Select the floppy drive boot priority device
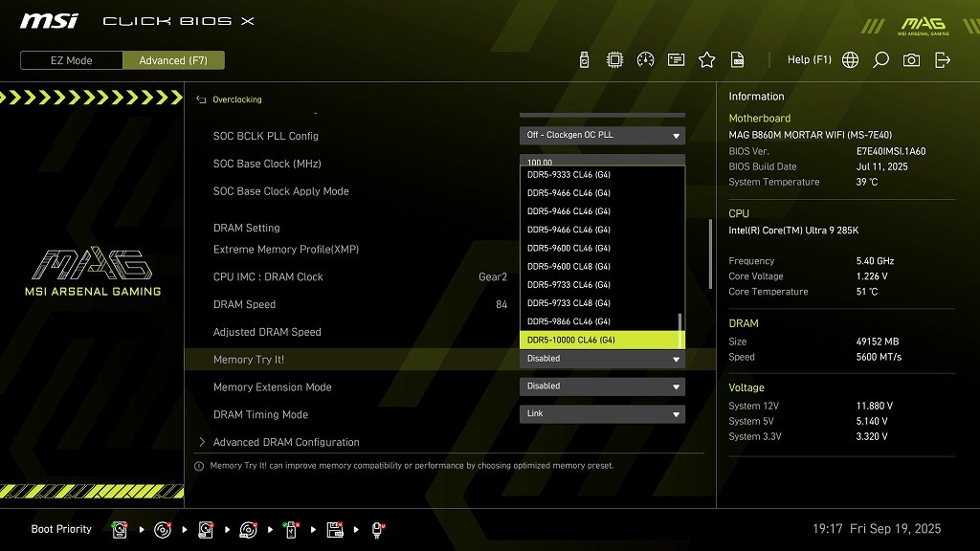Viewport: 980px width, 551px height. 335,529
